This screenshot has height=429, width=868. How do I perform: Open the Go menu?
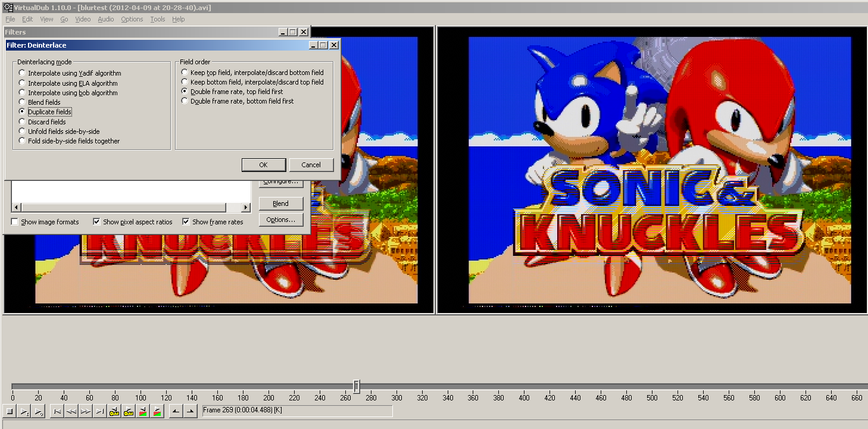64,19
